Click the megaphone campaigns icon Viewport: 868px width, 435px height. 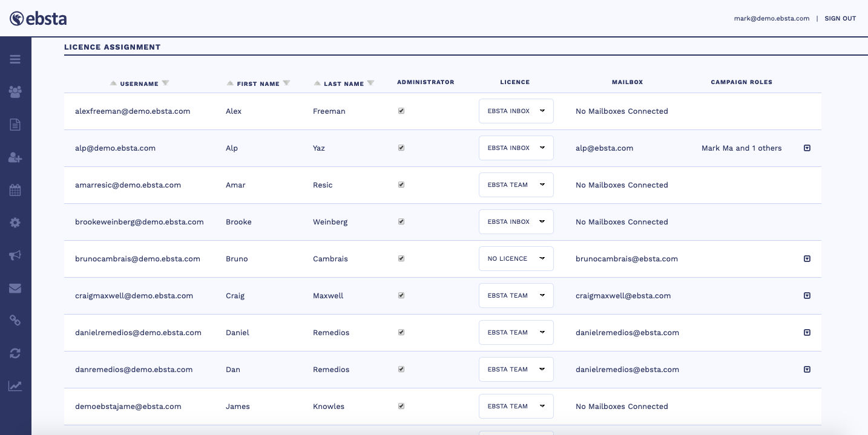pyautogui.click(x=15, y=255)
